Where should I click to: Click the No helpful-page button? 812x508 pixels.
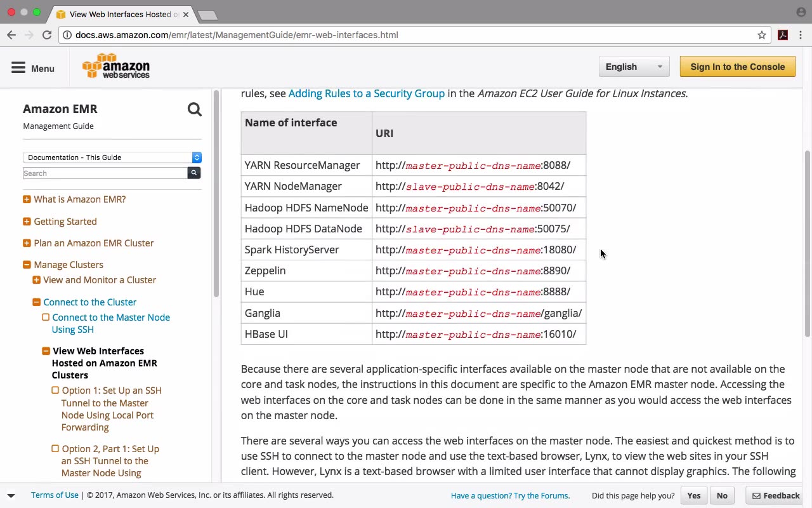[x=722, y=495]
